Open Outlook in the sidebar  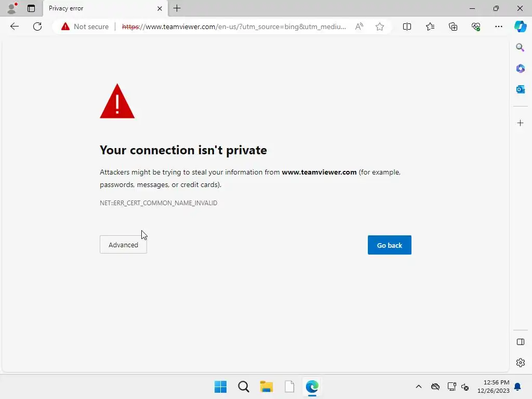(x=520, y=89)
